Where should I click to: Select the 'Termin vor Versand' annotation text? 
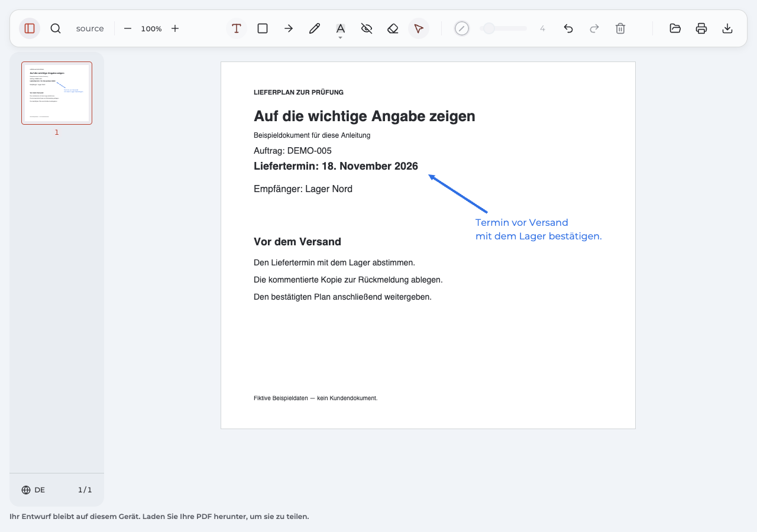point(522,223)
